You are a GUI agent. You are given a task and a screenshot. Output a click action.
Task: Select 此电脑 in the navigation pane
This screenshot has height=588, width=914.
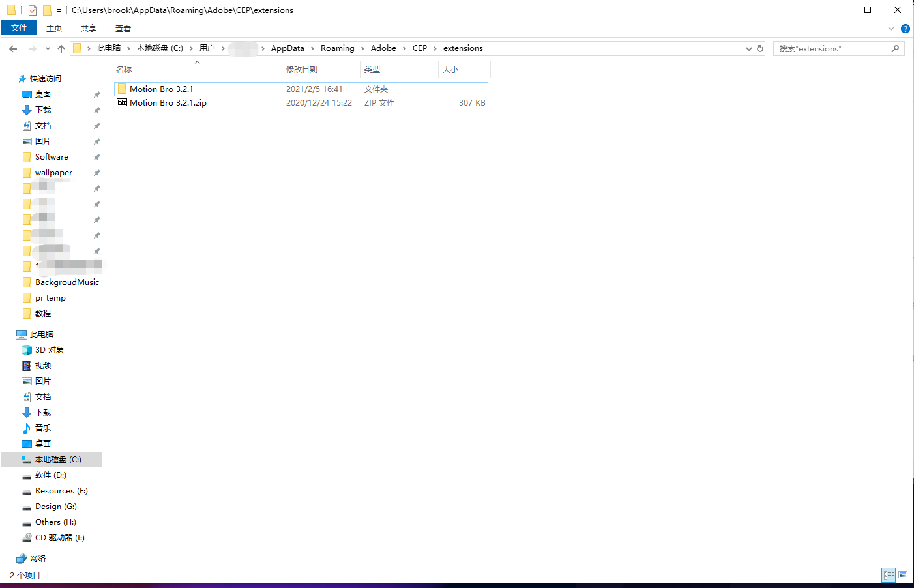[42, 334]
